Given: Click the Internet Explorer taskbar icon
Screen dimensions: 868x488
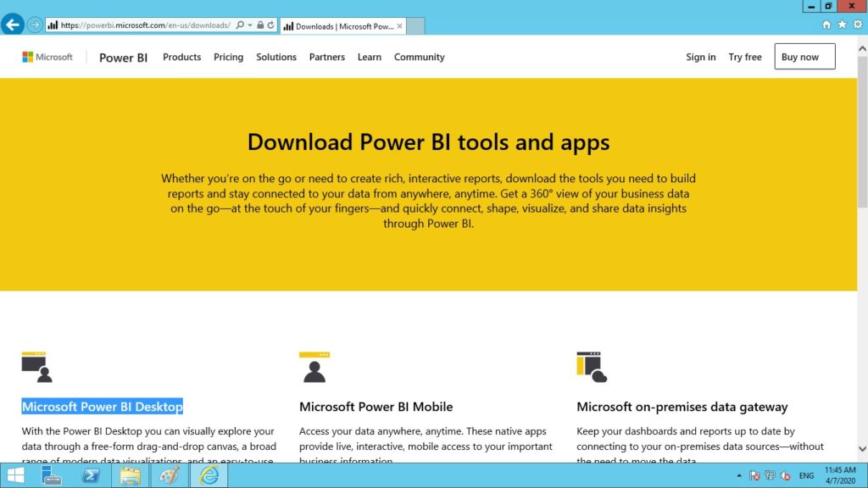Looking at the screenshot, I should click(x=209, y=475).
